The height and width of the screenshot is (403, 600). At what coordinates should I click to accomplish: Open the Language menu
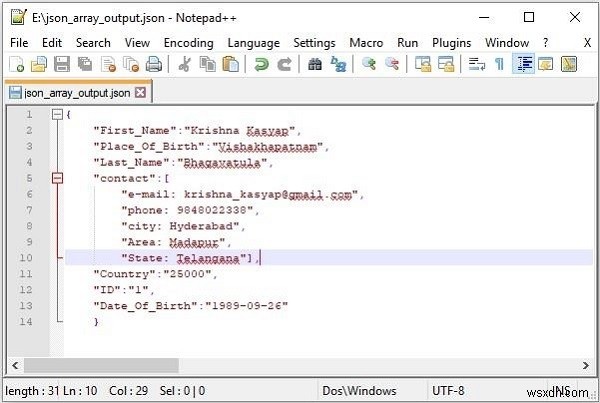254,43
